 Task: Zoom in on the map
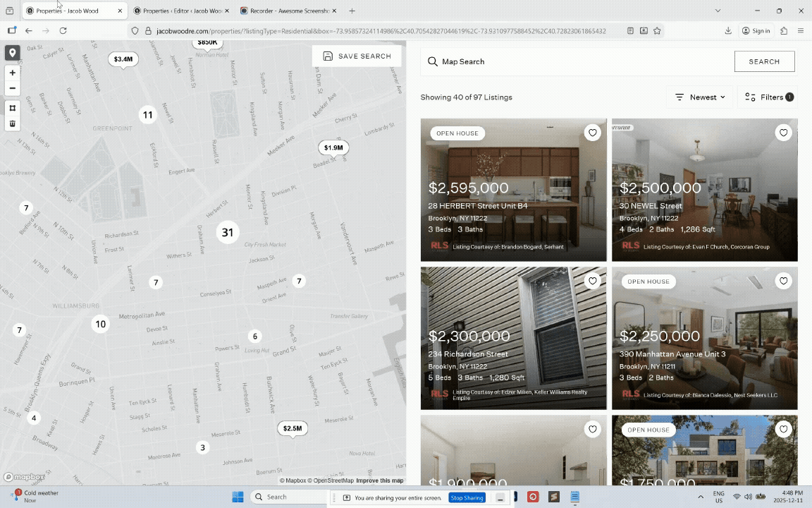[12, 73]
